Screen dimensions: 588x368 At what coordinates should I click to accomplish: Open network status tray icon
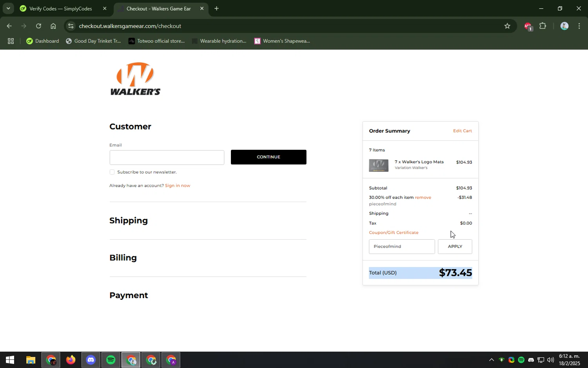(x=541, y=360)
